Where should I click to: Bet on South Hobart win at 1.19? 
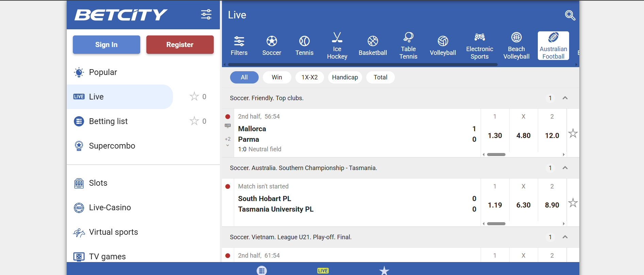495,205
